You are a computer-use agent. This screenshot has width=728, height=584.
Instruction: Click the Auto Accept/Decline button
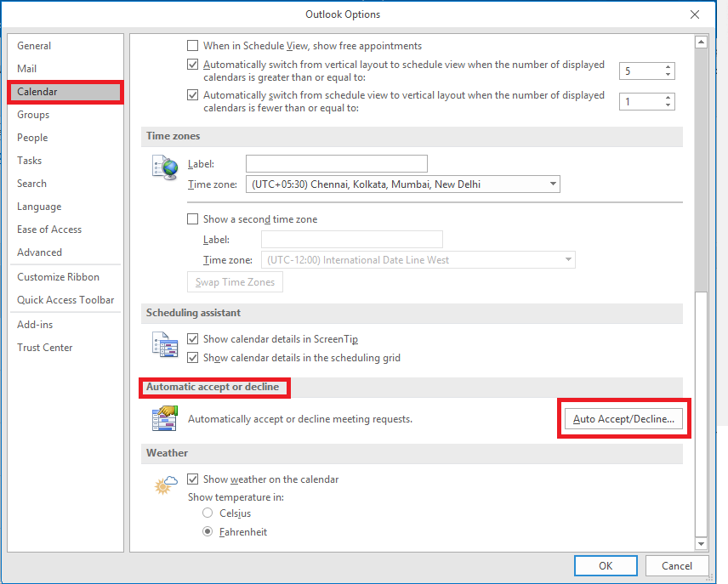pos(623,419)
